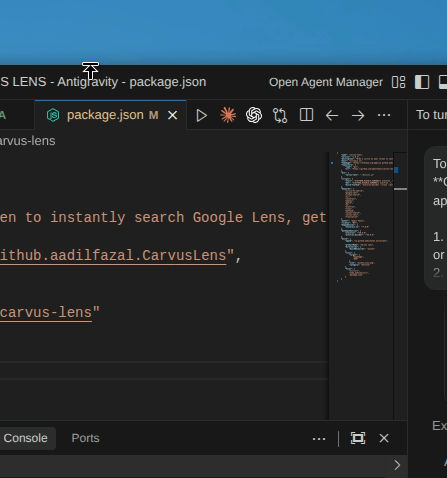The width and height of the screenshot is (447, 478).
Task: Customize layout icon in title bar
Action: (x=398, y=82)
